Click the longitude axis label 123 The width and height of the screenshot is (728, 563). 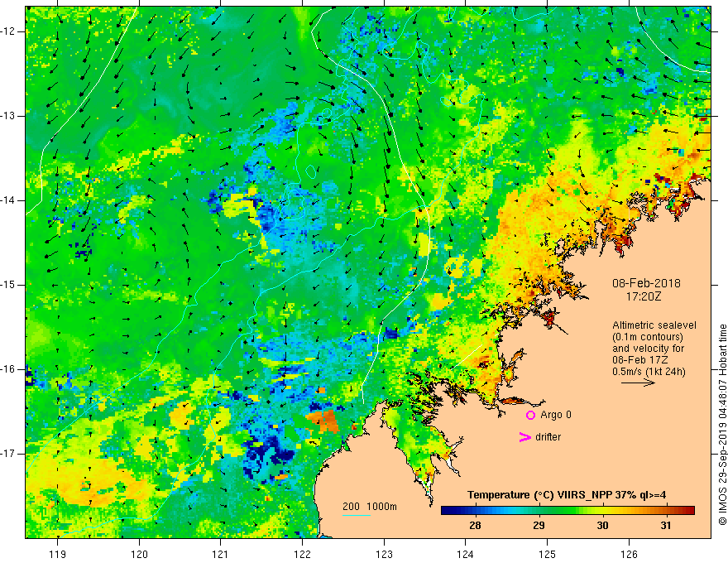click(384, 554)
